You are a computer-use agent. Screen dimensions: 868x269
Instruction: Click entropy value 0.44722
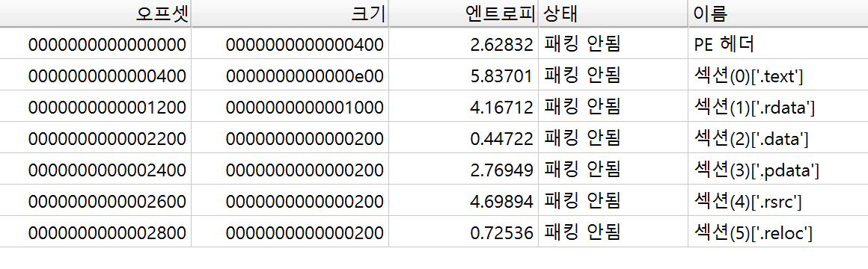tap(501, 139)
